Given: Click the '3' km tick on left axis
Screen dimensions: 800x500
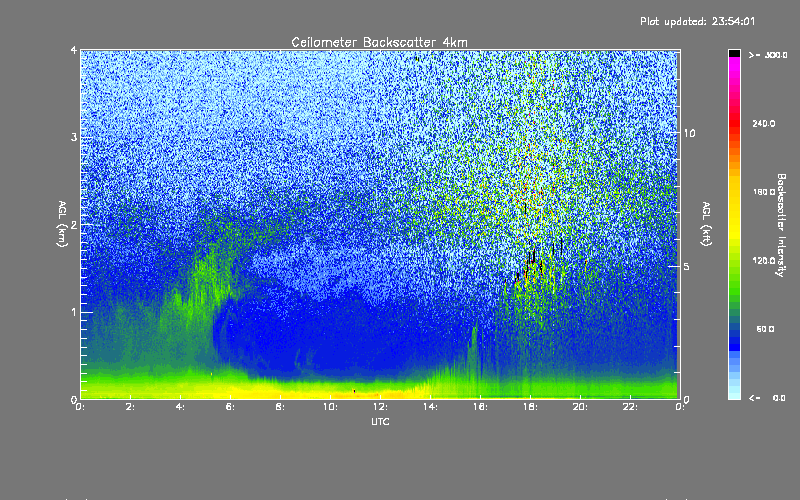Looking at the screenshot, I should click(74, 137).
